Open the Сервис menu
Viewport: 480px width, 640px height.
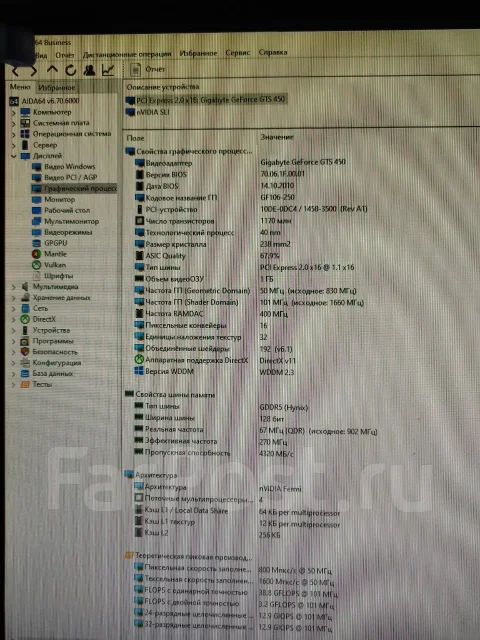pyautogui.click(x=238, y=53)
